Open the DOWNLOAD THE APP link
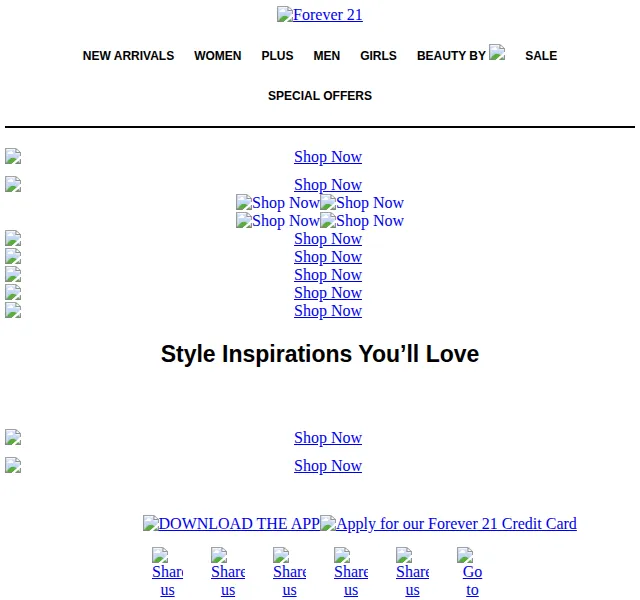This screenshot has height=600, width=640. (231, 524)
